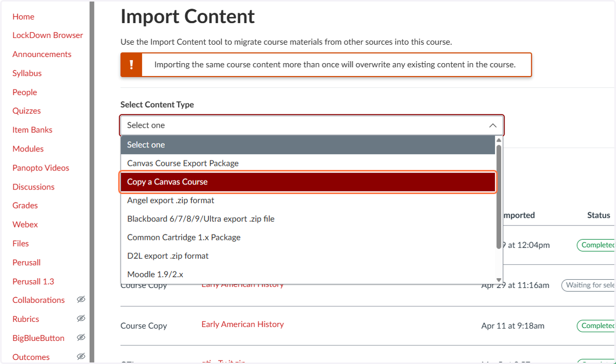The height and width of the screenshot is (364, 616).
Task: Click sidebar vertical scrollbar
Action: pyautogui.click(x=92, y=182)
